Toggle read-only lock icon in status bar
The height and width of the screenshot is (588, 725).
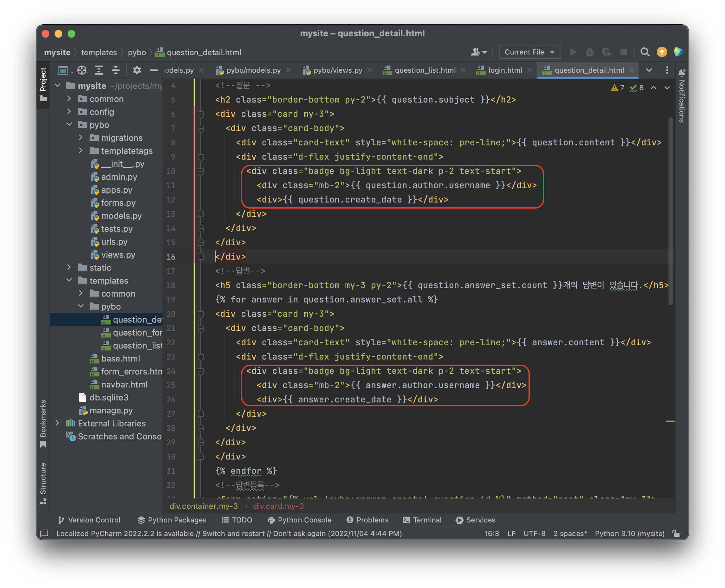tap(676, 533)
